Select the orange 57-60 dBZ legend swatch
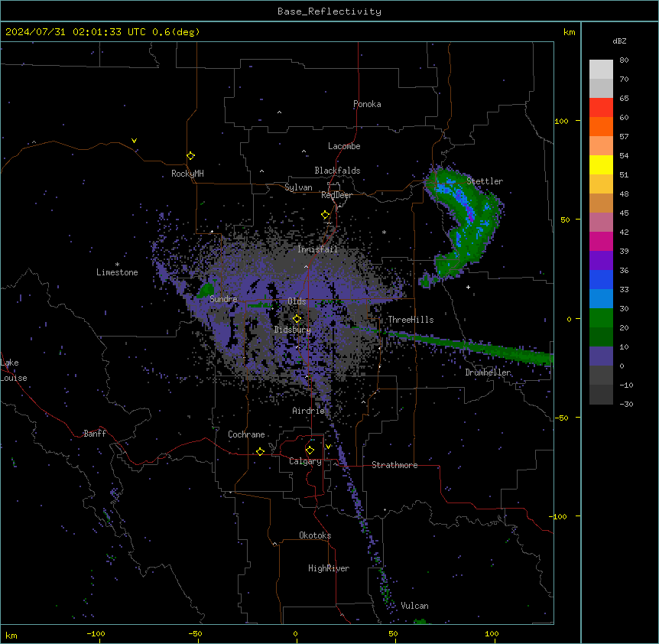This screenshot has width=659, height=644. (601, 126)
